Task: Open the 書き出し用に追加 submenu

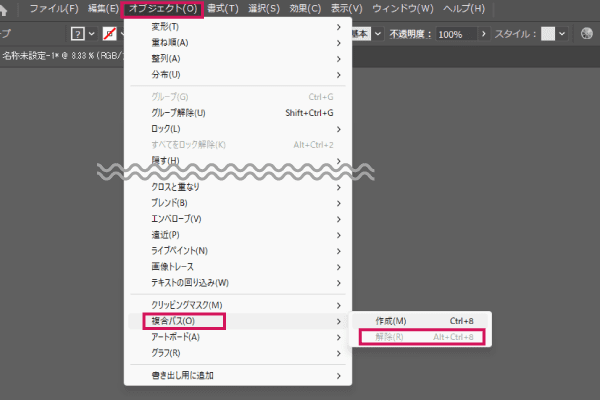Action: [x=238, y=376]
